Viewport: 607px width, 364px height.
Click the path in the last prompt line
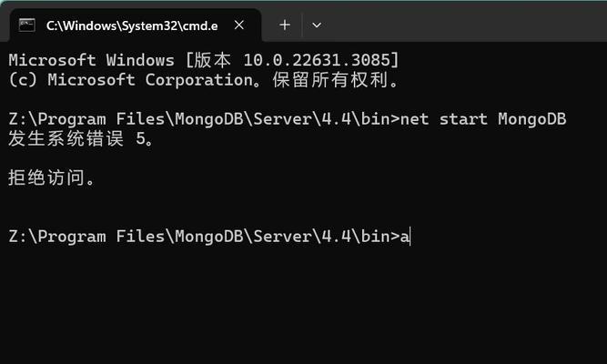pos(199,237)
